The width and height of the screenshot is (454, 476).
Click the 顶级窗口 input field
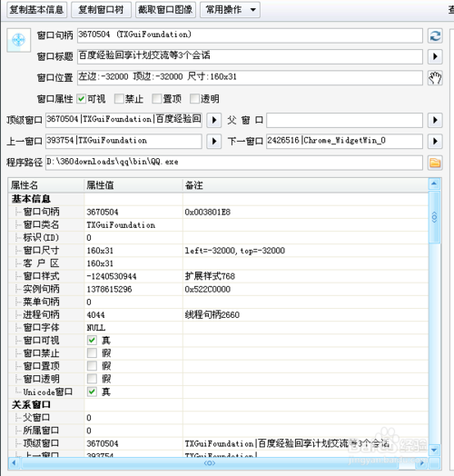tap(123, 120)
